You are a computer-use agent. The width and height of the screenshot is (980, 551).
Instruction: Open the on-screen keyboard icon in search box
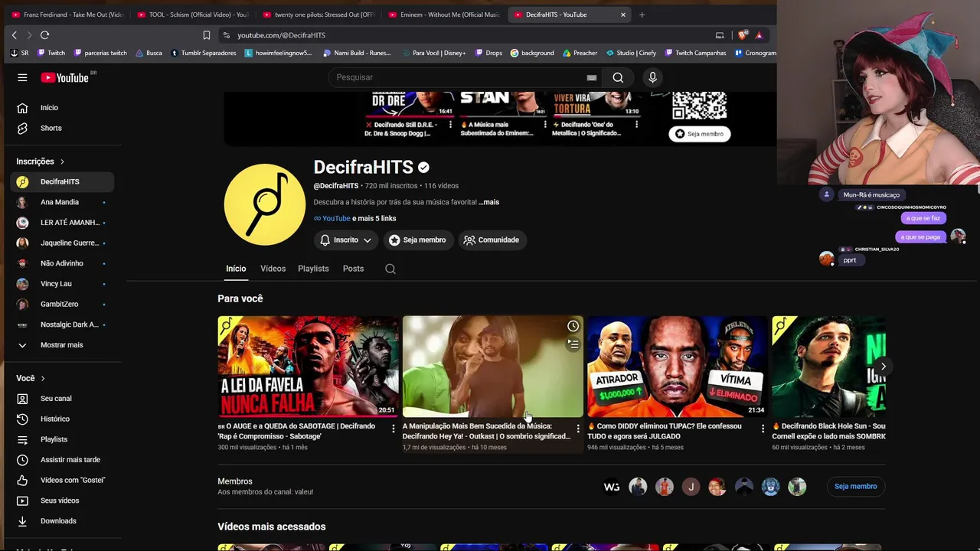[x=592, y=77]
